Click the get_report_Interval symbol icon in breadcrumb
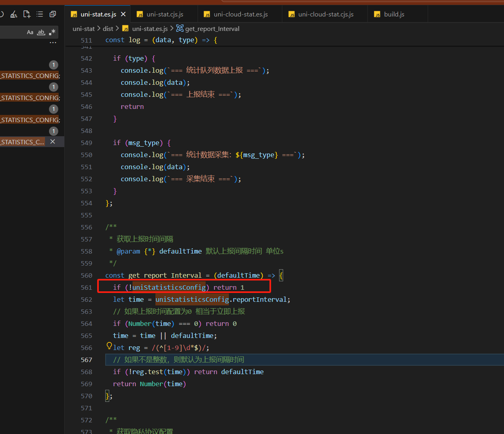Image resolution: width=504 pixels, height=434 pixels. click(x=180, y=29)
